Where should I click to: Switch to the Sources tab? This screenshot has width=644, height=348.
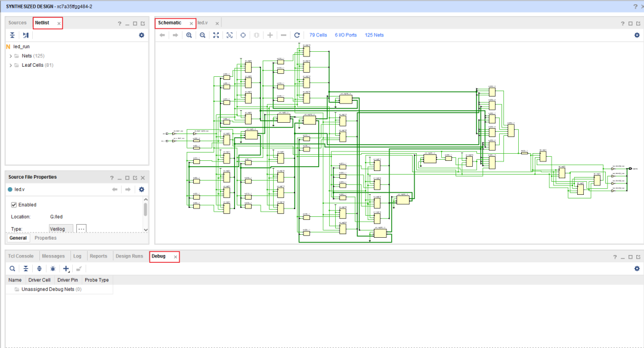click(x=17, y=23)
